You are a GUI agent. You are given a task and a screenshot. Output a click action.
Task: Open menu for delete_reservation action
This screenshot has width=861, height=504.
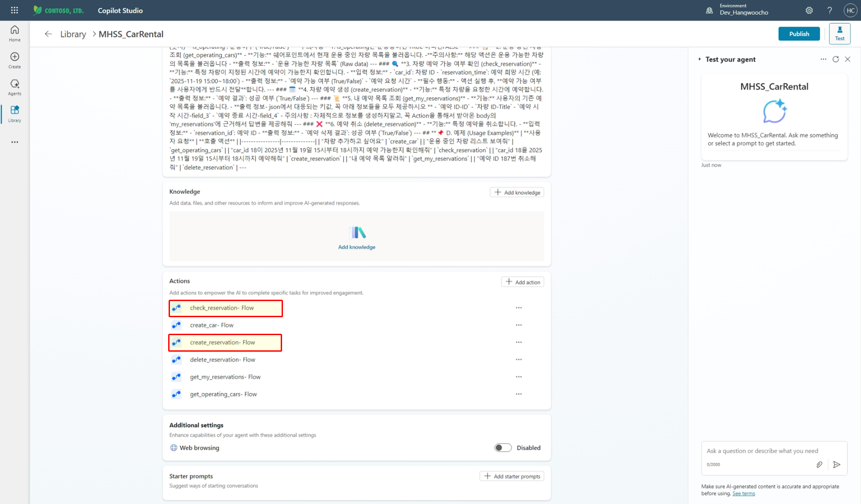519,360
